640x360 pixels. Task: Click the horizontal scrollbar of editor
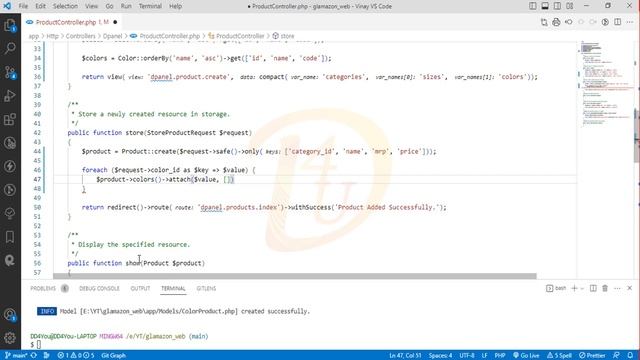[x=295, y=276]
